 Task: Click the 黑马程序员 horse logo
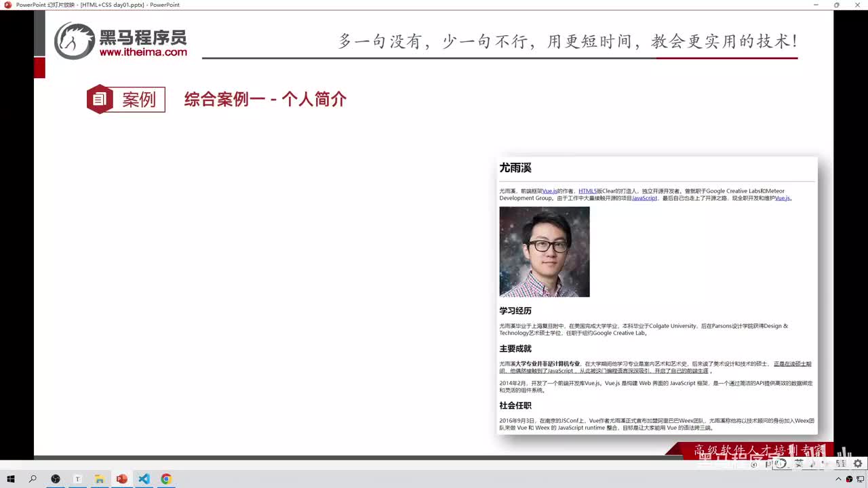[75, 41]
